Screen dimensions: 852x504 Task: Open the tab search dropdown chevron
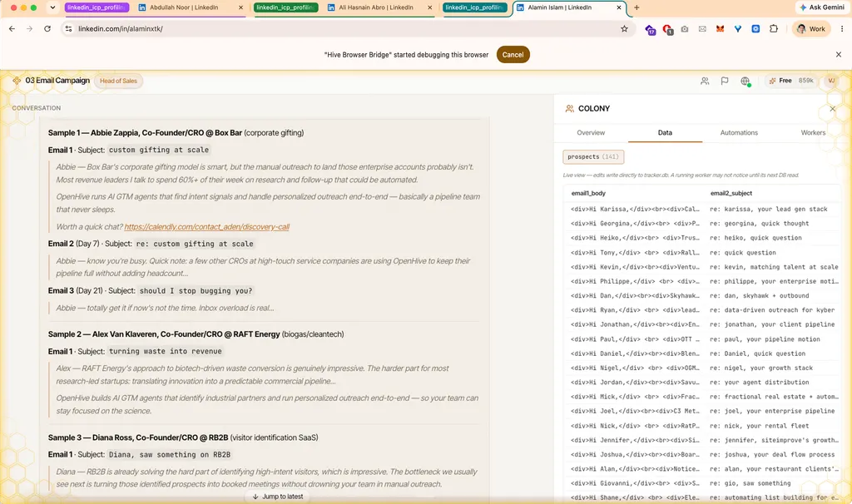52,7
